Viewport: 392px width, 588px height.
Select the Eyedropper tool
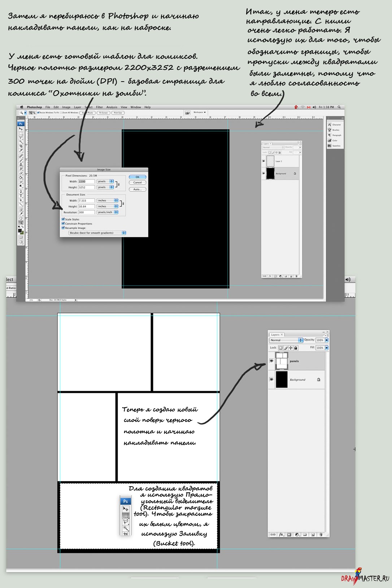21,214
